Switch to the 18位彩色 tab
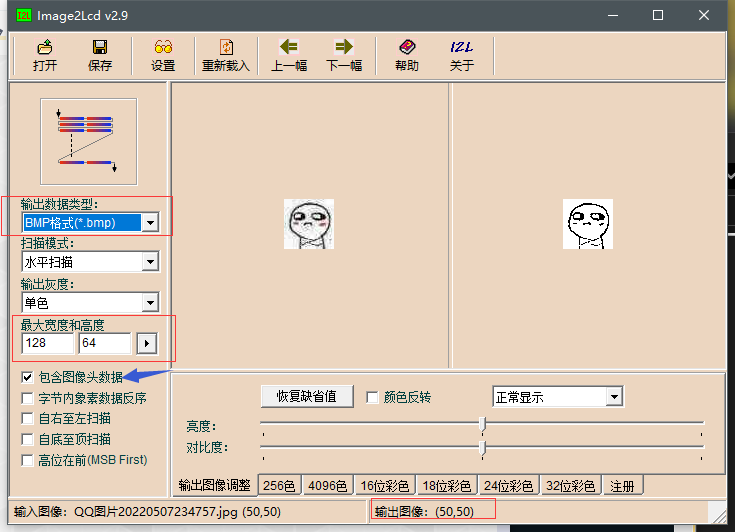The image size is (735, 532). pyautogui.click(x=447, y=486)
